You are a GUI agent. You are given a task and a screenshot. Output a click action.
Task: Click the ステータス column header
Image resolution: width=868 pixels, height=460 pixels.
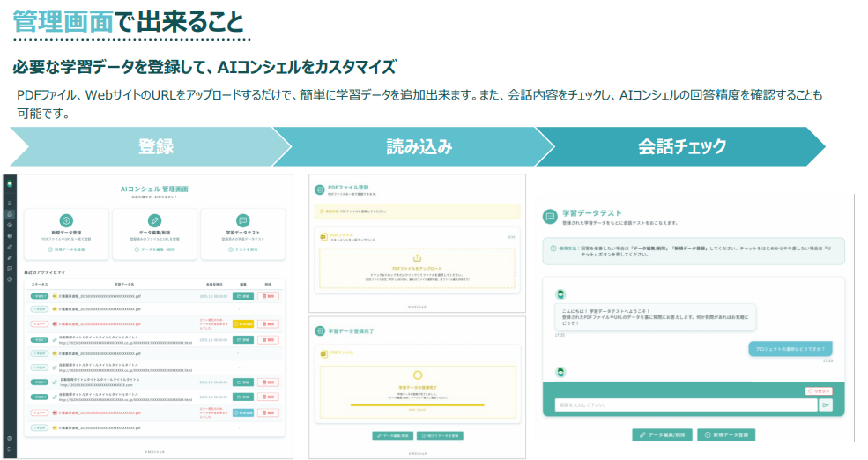click(x=40, y=284)
